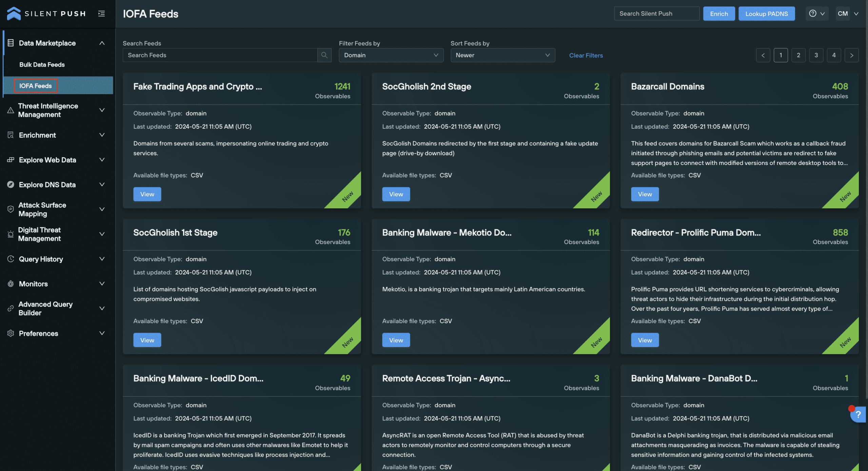
Task: Open the Sort Feeds by Newer dropdown
Action: click(x=502, y=55)
